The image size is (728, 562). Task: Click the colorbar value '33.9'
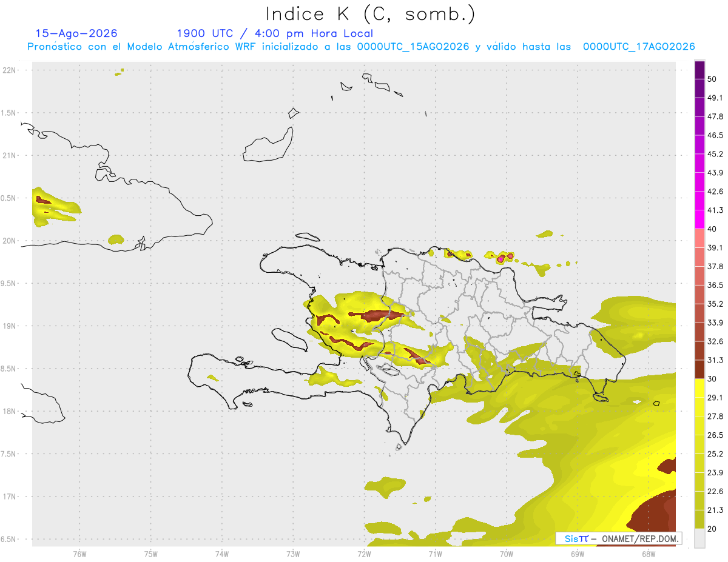point(715,323)
